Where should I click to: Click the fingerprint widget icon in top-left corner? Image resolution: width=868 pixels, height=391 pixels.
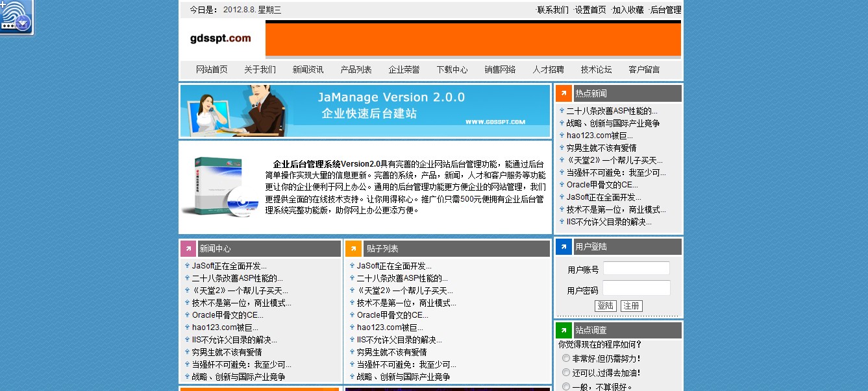[9, 12]
